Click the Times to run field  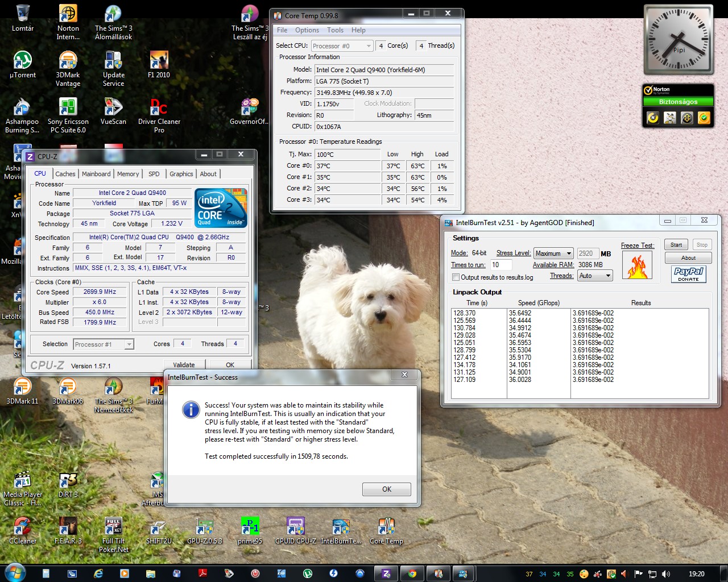[501, 265]
